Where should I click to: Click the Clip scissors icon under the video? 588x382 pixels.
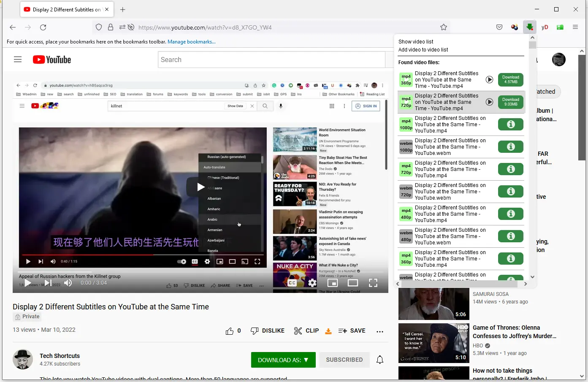[x=297, y=331]
